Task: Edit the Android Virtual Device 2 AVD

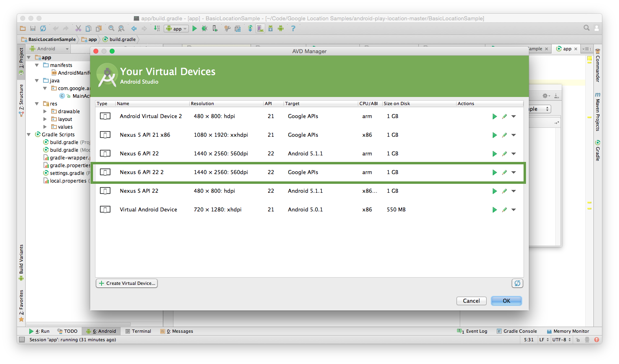Action: click(504, 116)
